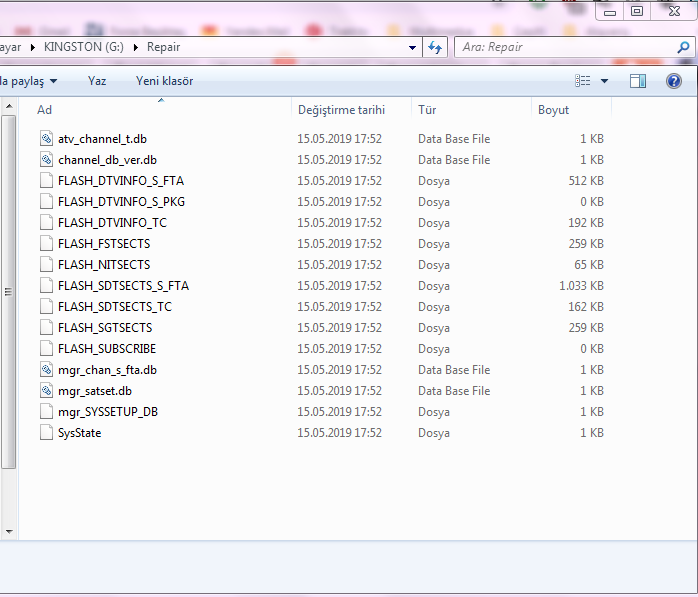
Task: Select the file name FLASH_SUBSCRIBE
Action: click(x=107, y=349)
